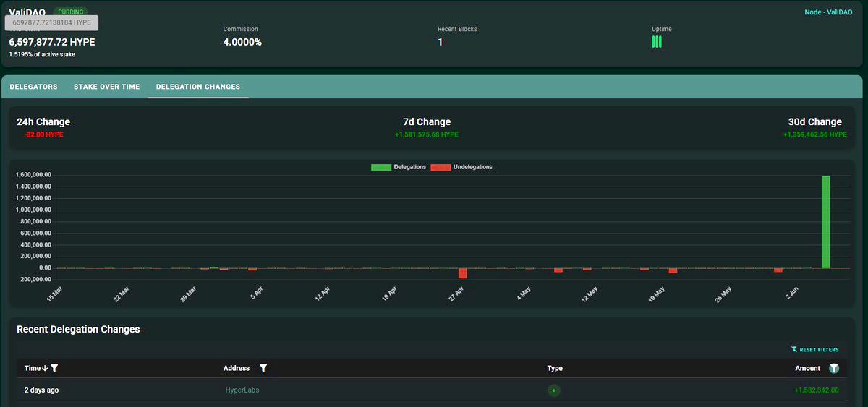Click the Recent Delegation Changes heading

pyautogui.click(x=78, y=330)
